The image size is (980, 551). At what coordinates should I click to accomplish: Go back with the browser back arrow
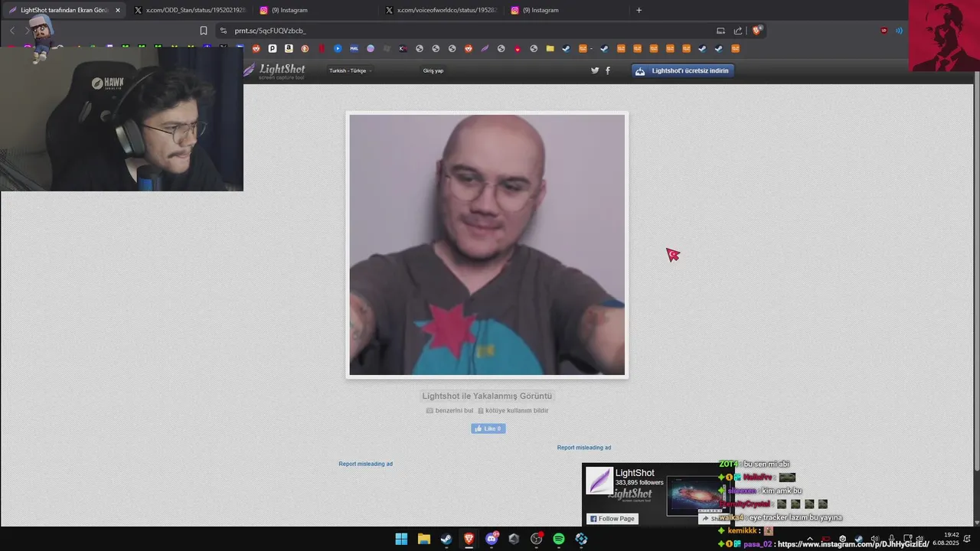pos(12,31)
